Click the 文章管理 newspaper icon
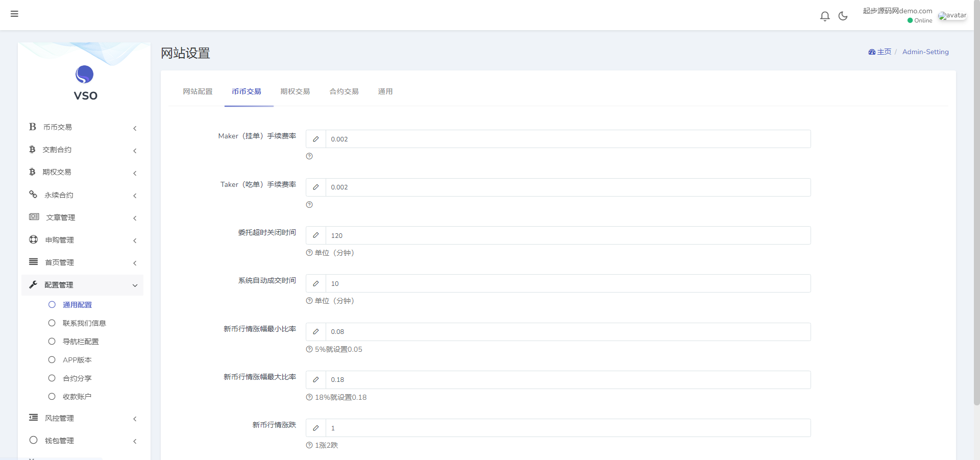This screenshot has height=460, width=980. [34, 217]
